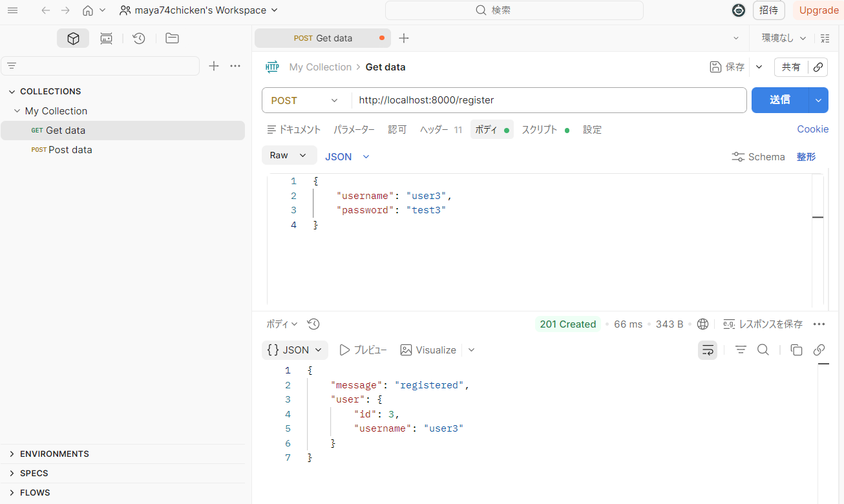Image resolution: width=844 pixels, height=504 pixels.
Task: Click the search response magnifier icon
Action: tap(763, 350)
